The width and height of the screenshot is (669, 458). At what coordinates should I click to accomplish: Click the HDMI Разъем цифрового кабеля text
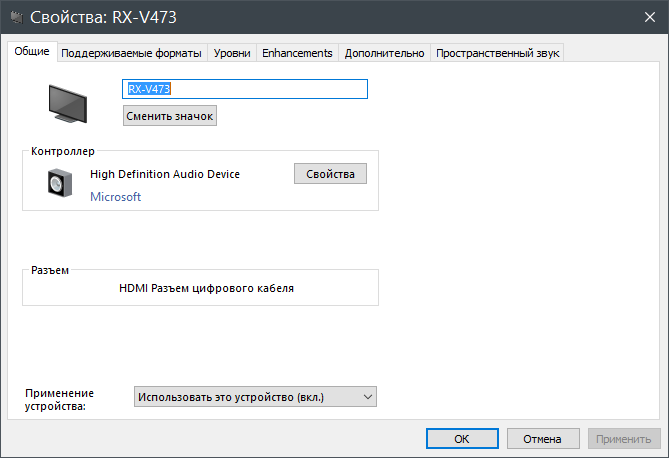[207, 289]
